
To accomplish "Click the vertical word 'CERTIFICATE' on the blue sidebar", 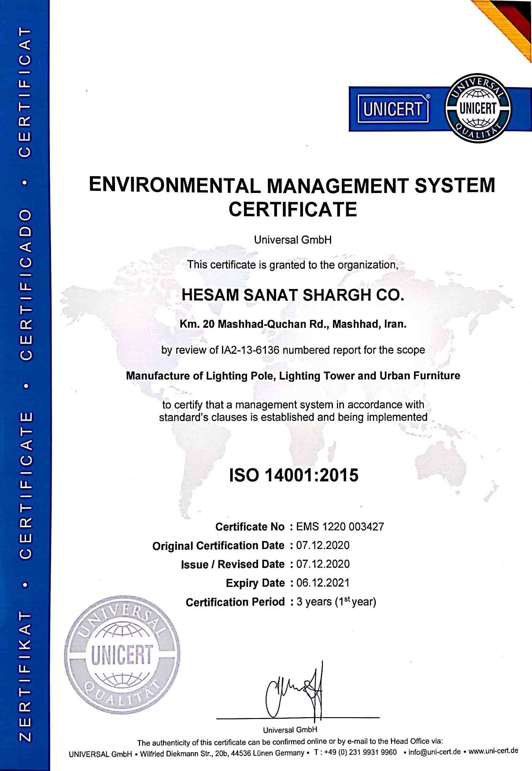I will click(x=26, y=486).
